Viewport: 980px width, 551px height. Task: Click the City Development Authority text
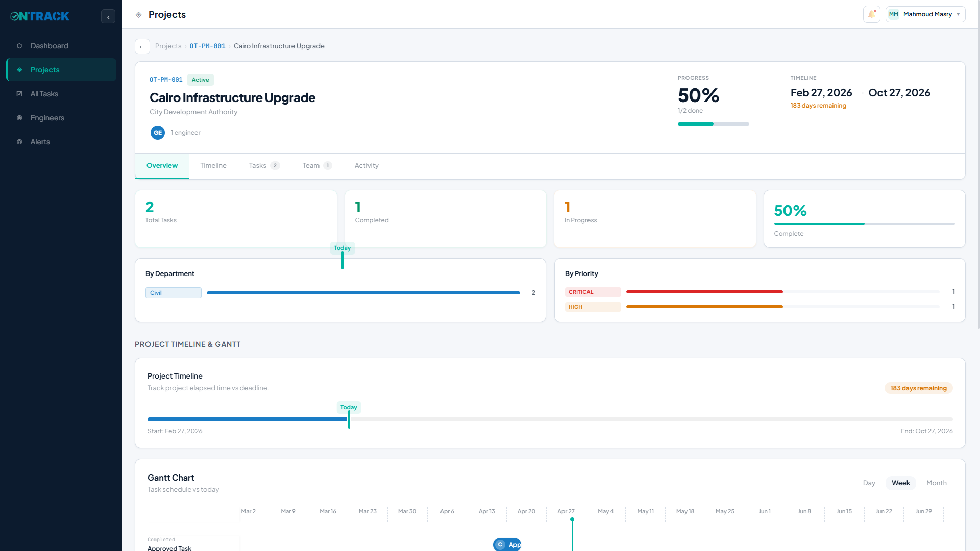pyautogui.click(x=193, y=112)
